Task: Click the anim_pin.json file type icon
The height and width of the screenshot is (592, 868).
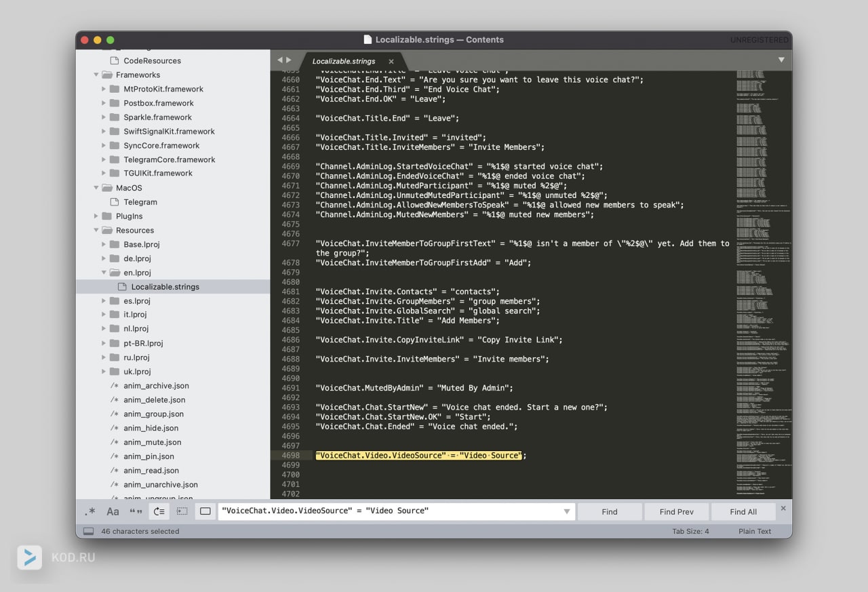Action: pyautogui.click(x=115, y=456)
